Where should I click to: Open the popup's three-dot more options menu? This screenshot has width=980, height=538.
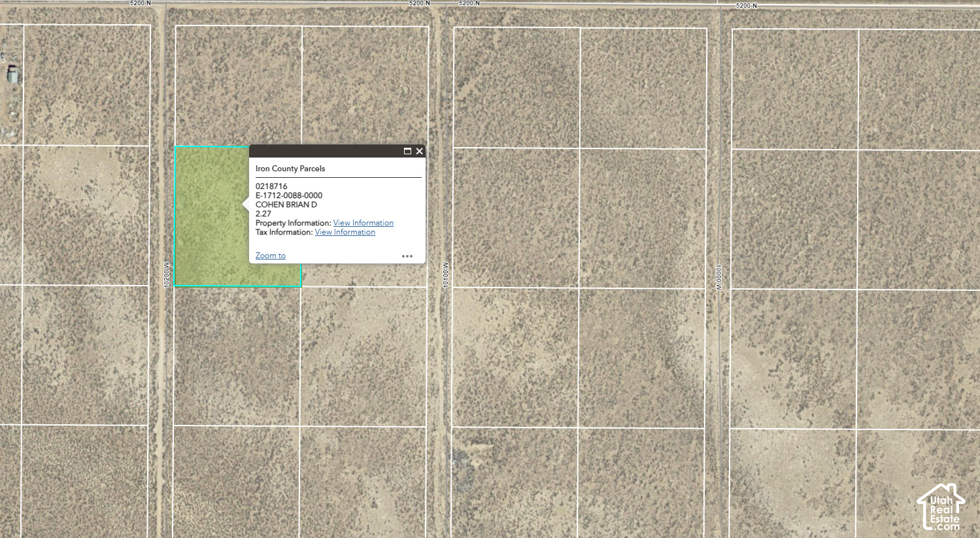click(407, 256)
